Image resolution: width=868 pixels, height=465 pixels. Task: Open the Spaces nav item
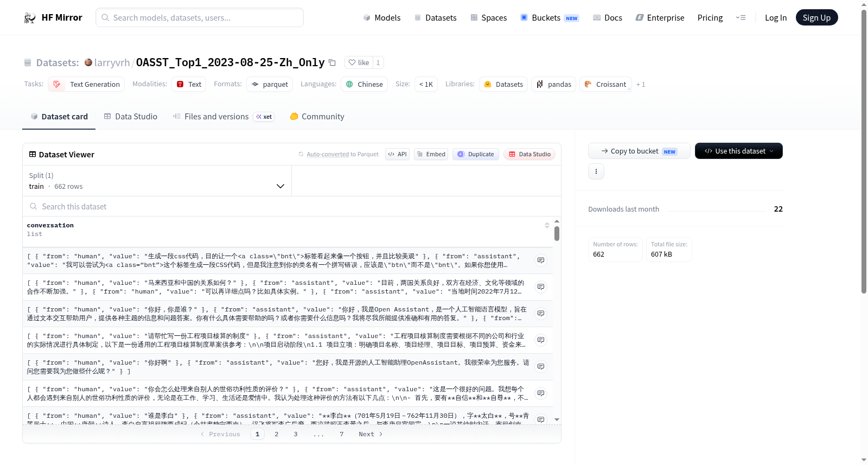pyautogui.click(x=488, y=17)
